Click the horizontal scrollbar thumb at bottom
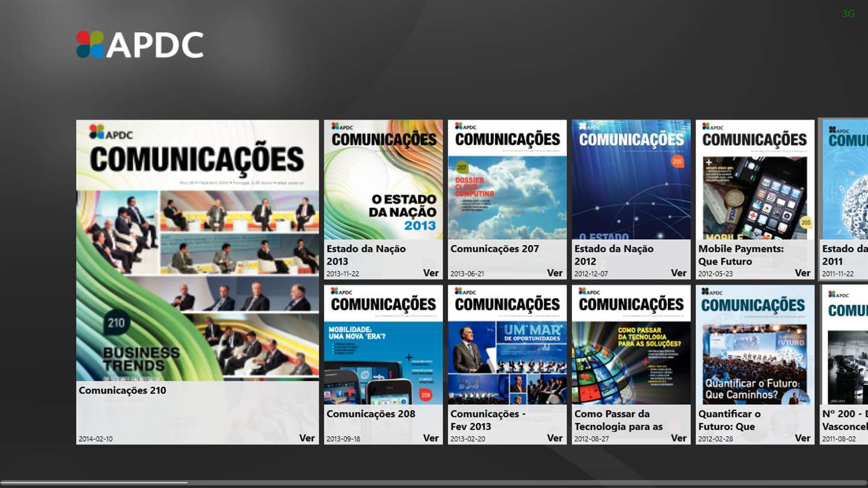868x488 pixels. [x=94, y=482]
